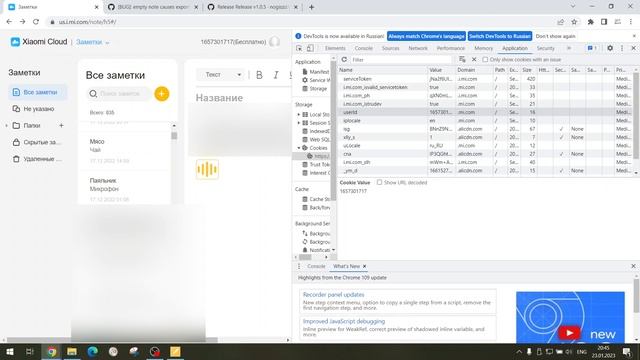Open Improved JavaScript debugging link
Screen dimensions: 640x360
pos(344,321)
